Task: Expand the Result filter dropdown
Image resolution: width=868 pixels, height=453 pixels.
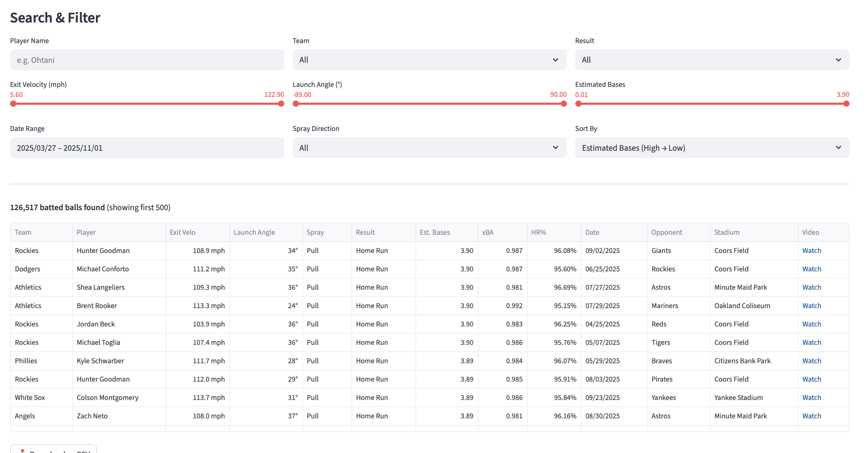Action: (x=712, y=60)
